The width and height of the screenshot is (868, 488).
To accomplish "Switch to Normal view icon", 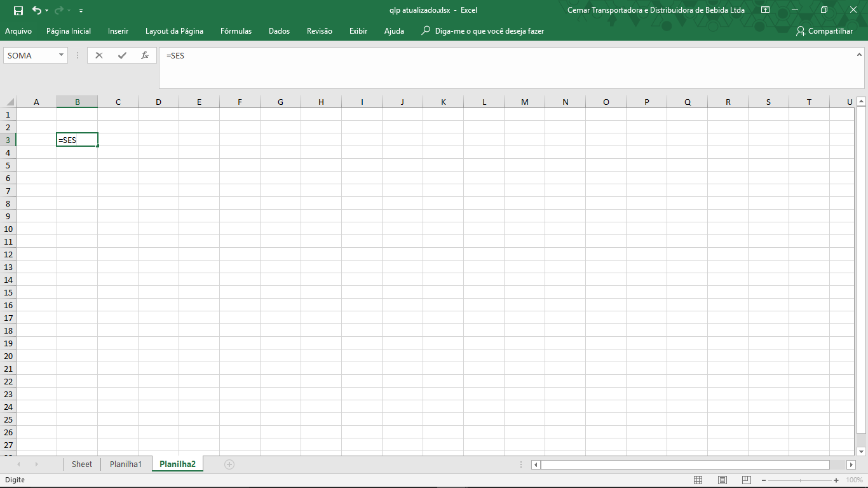I will tap(698, 480).
